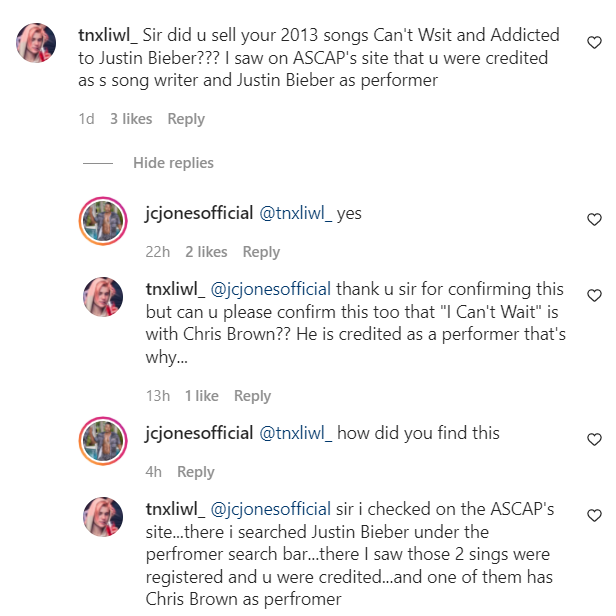
Task: View the 1 like on 13h reply
Action: pyautogui.click(x=202, y=396)
